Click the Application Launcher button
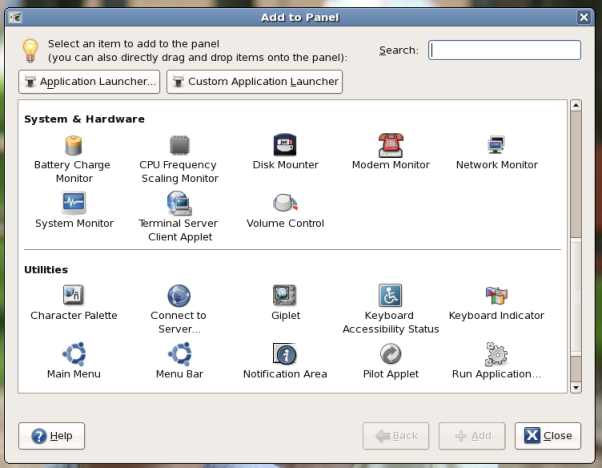Image resolution: width=602 pixels, height=468 pixels. pos(89,81)
